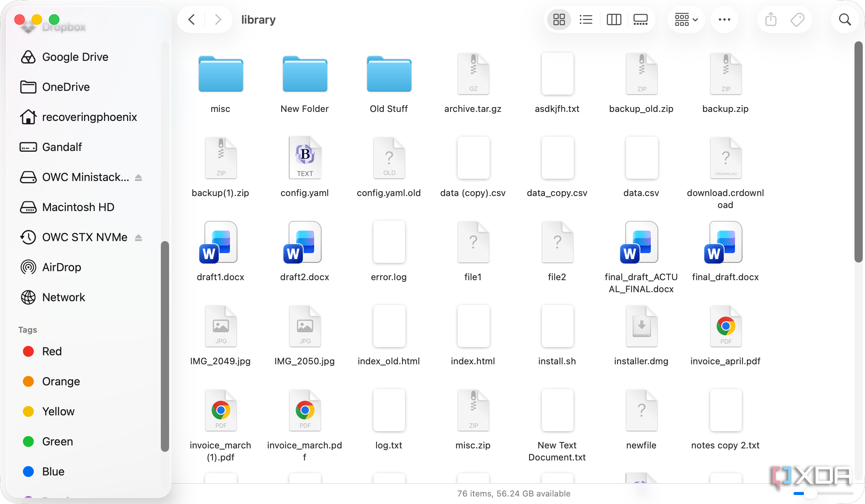Screen dimensions: 865x504
Task: Switch to list view
Action: pos(586,20)
